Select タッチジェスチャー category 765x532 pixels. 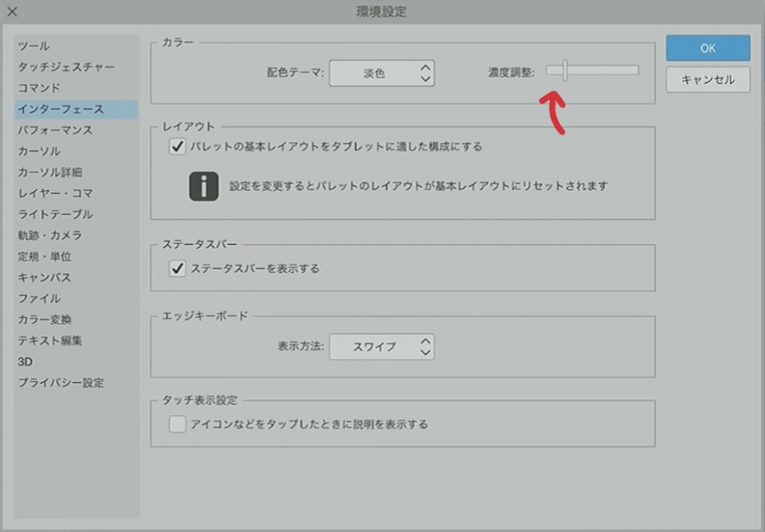67,67
